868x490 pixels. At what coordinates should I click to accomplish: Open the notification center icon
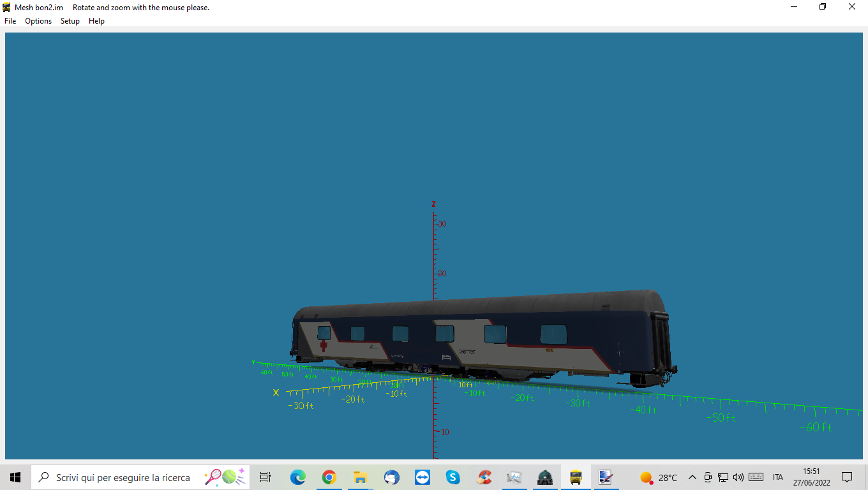pos(847,477)
